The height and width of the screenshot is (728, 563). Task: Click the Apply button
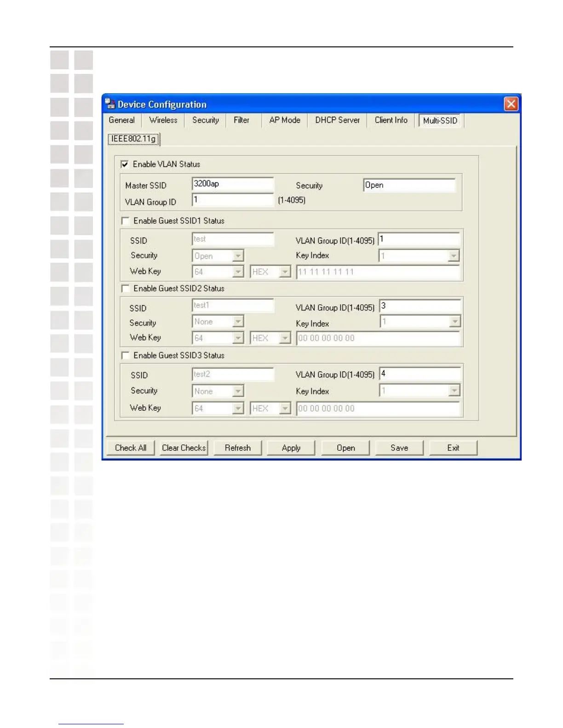point(291,448)
